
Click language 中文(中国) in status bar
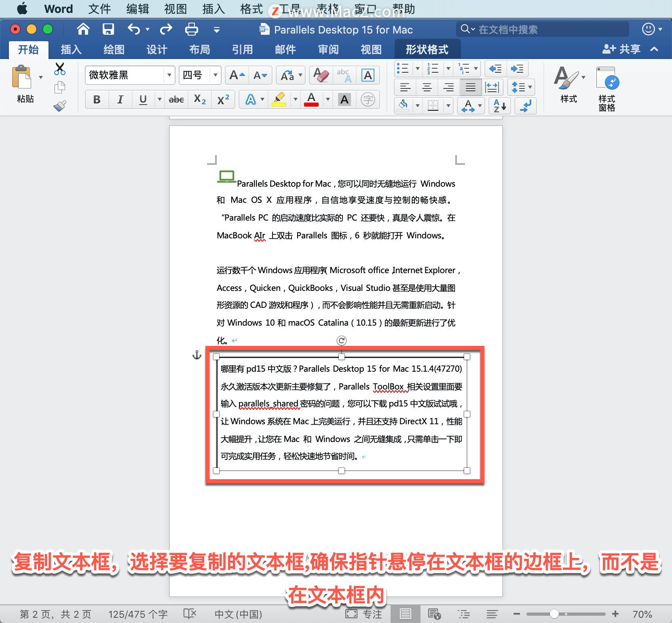pyautogui.click(x=238, y=614)
